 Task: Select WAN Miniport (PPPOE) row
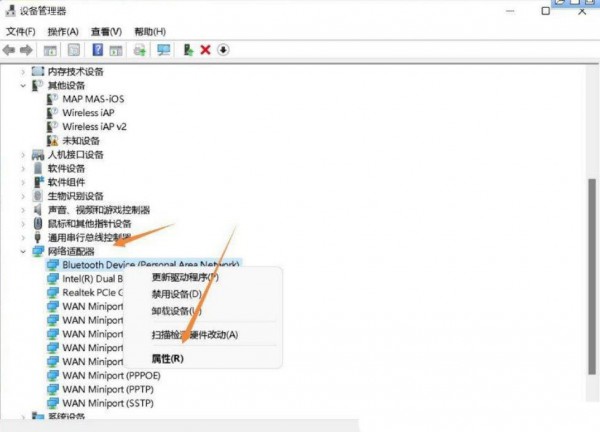point(111,375)
